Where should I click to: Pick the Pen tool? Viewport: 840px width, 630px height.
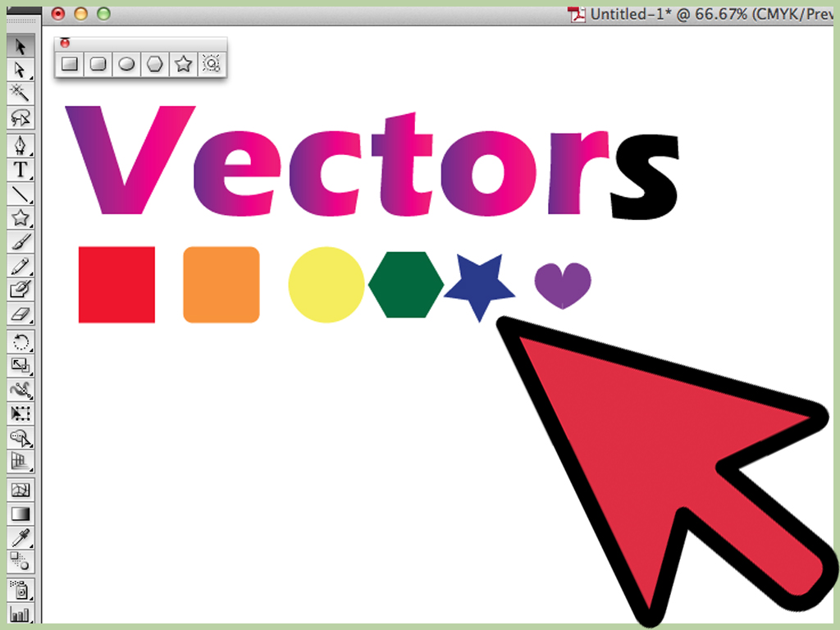point(21,144)
